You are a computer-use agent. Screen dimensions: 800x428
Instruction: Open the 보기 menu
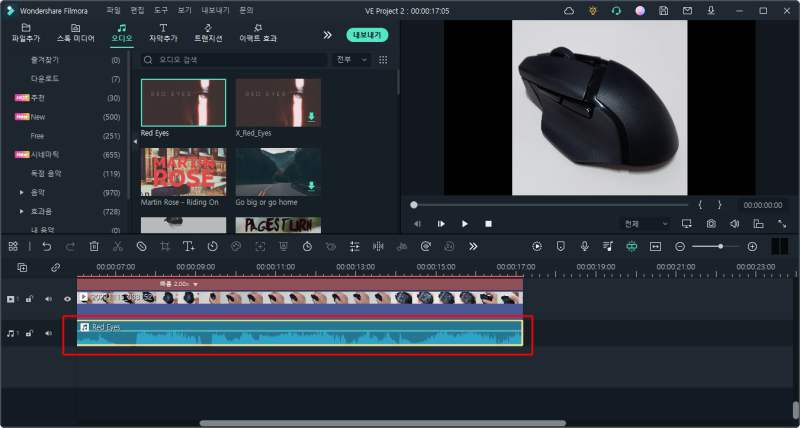[x=185, y=11]
